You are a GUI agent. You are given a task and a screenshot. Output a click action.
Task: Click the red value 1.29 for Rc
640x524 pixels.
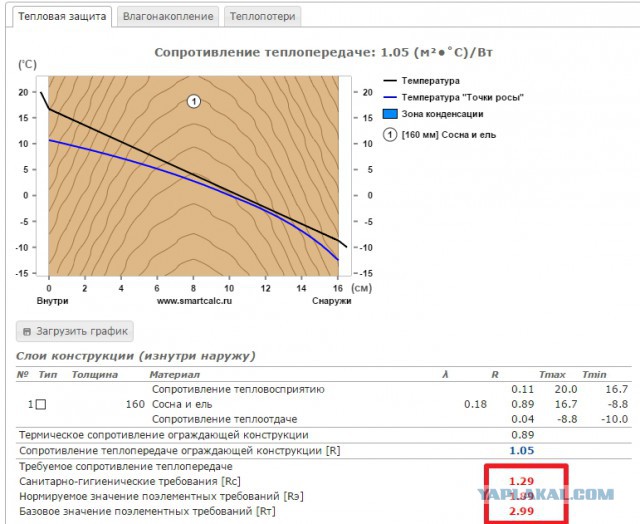(x=522, y=481)
